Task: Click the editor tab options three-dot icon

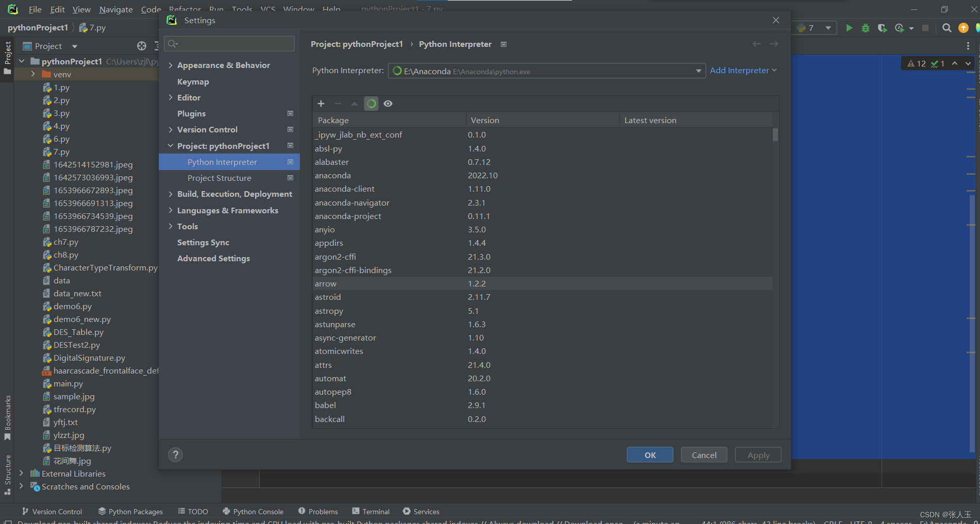Action: tap(968, 46)
